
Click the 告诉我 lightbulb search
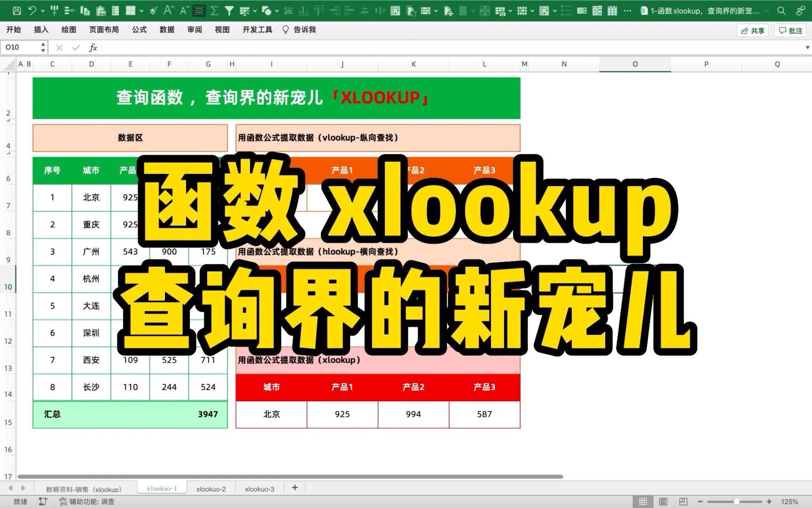point(299,30)
